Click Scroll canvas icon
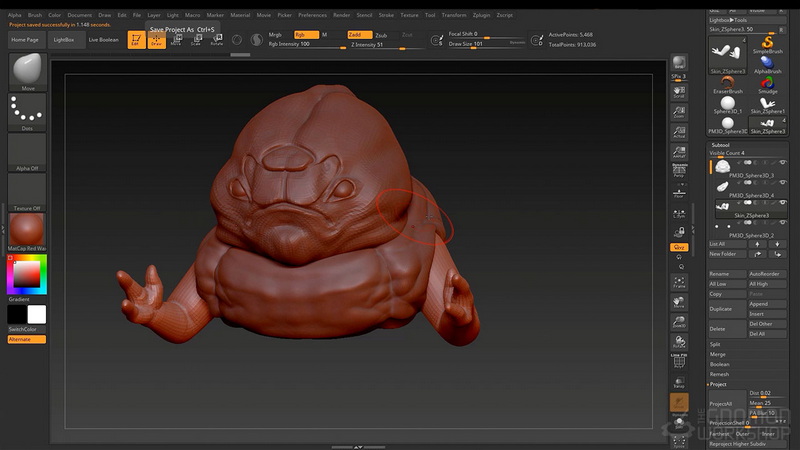Viewport: 800px width, 450px height. 679,92
